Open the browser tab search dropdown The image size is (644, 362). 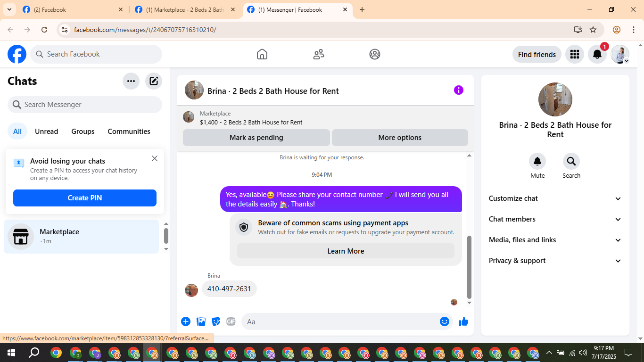point(9,9)
